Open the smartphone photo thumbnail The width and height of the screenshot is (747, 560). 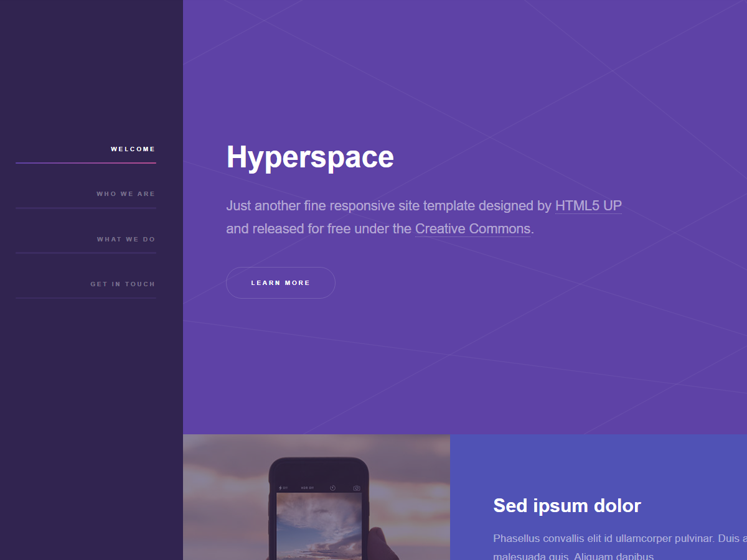pos(316,497)
